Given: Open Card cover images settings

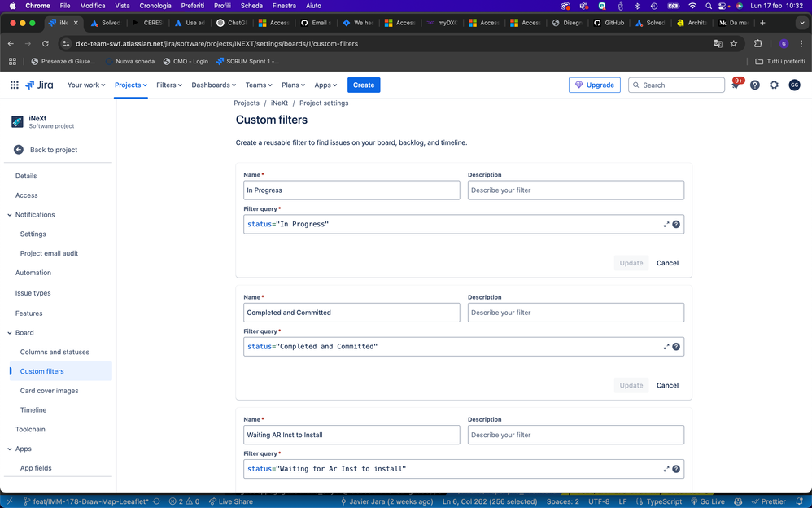Looking at the screenshot, I should (x=50, y=391).
